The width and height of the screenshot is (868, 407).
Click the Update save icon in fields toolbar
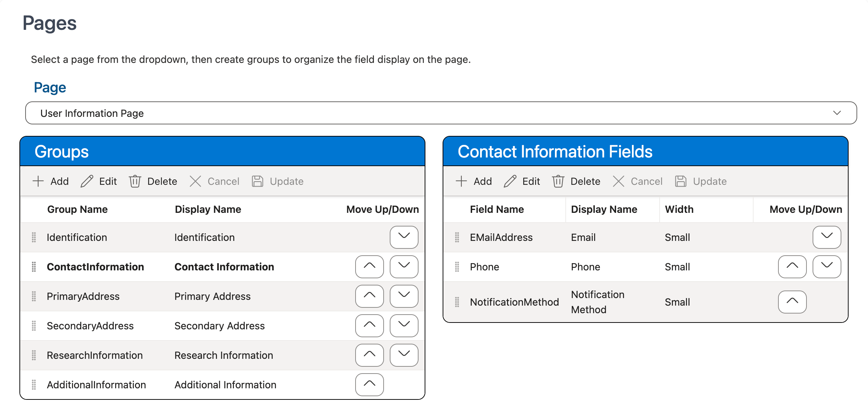tap(681, 181)
